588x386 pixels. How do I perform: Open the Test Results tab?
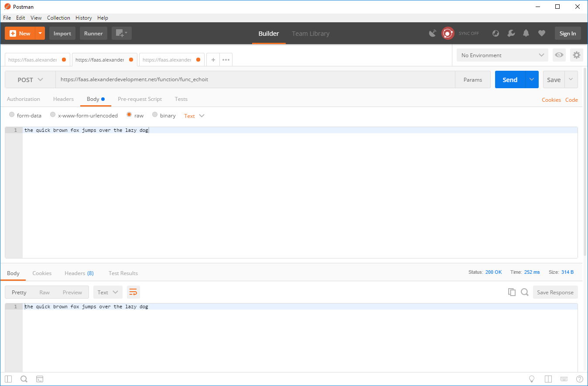(123, 273)
